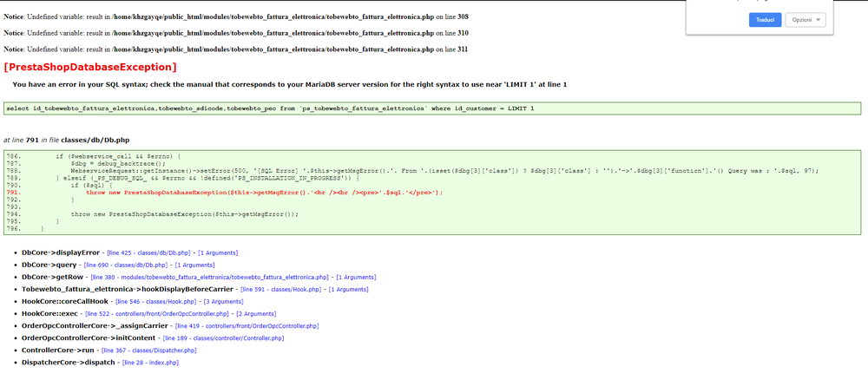Viewport: 868px width, 380px height.
Task: Click Tobewebto_fattura_elettronica->hookDisplayBeforeCarrier method name
Action: pos(128,289)
